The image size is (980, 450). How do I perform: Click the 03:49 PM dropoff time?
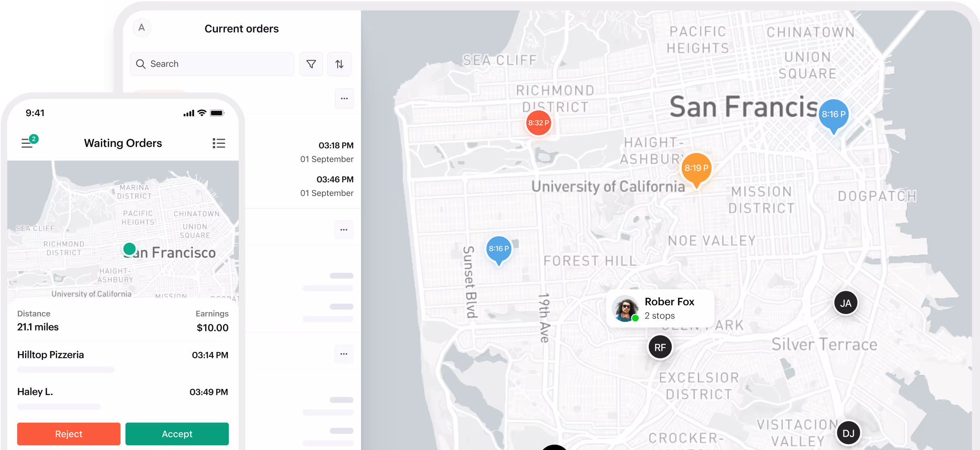tap(209, 392)
